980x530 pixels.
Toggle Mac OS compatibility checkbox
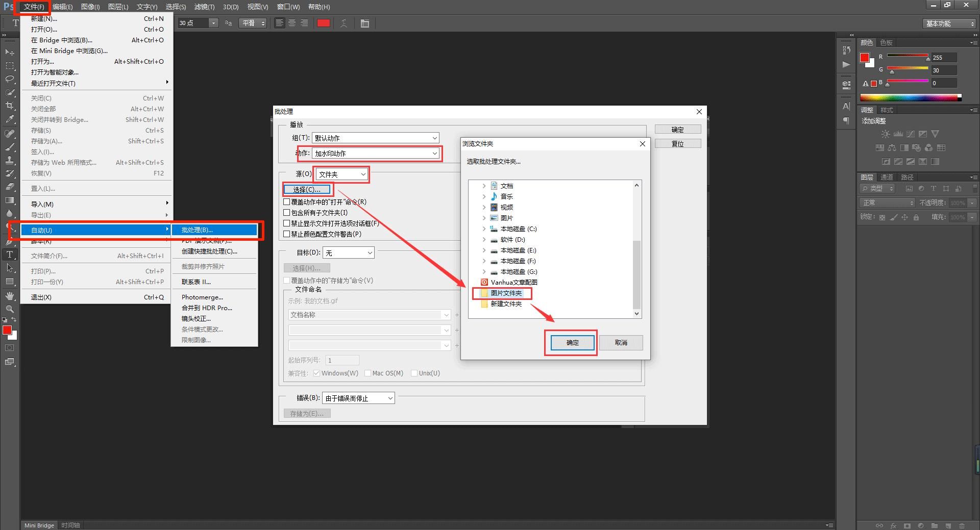[367, 373]
